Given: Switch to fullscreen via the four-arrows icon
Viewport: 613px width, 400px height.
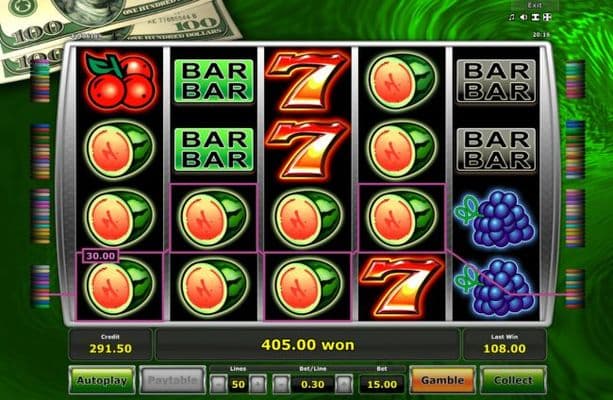Looking at the screenshot, I should [547, 17].
